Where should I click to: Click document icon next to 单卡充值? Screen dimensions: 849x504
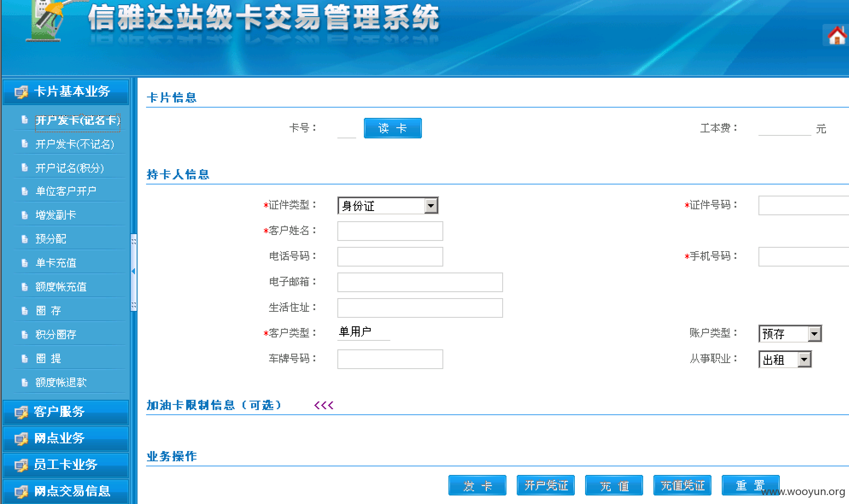tap(25, 263)
